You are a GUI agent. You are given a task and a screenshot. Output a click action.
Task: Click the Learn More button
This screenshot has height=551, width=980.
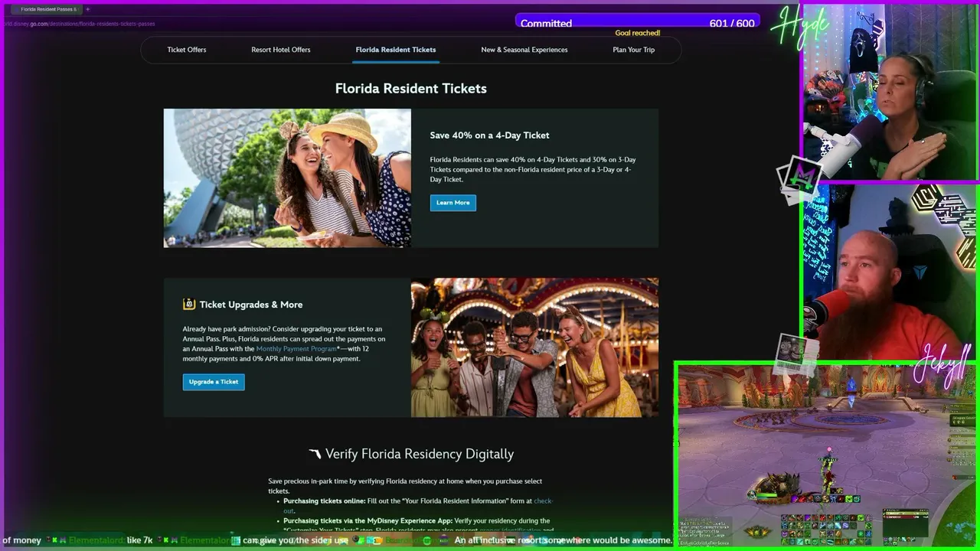(453, 203)
